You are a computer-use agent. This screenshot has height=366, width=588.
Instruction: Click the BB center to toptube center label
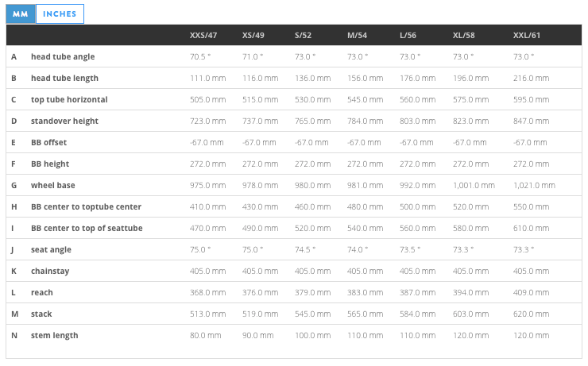[x=86, y=207]
